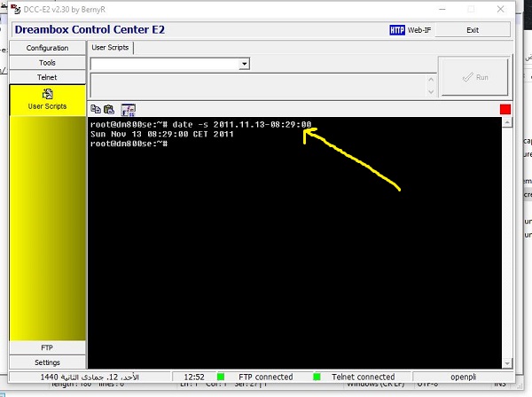The width and height of the screenshot is (532, 397).
Task: Click the empty root@dm800se prompt line
Action: (x=129, y=144)
